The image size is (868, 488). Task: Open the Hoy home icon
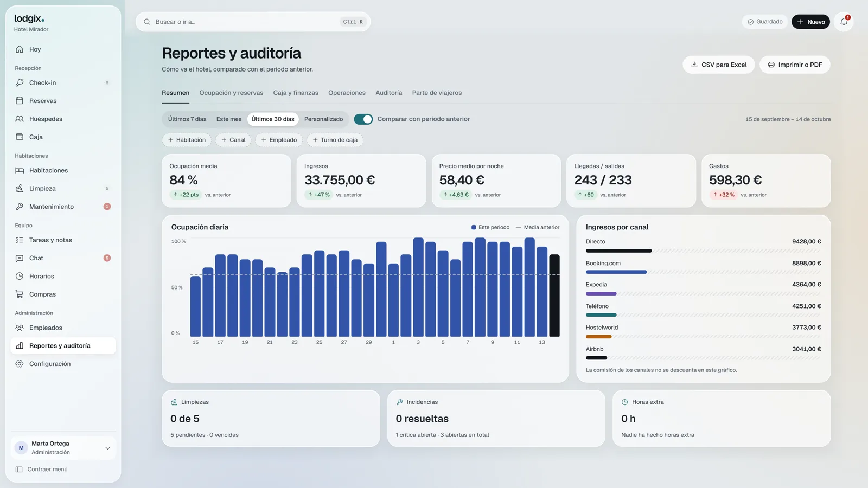tap(20, 49)
